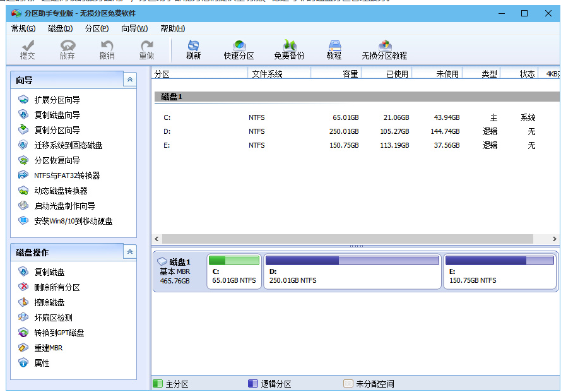561x392 pixels.
Task: Select the C: NTFS row in partition list
Action: pyautogui.click(x=350, y=117)
